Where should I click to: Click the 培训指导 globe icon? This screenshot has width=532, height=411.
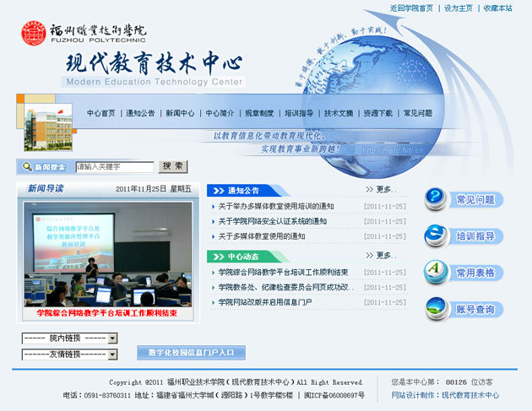tap(437, 236)
